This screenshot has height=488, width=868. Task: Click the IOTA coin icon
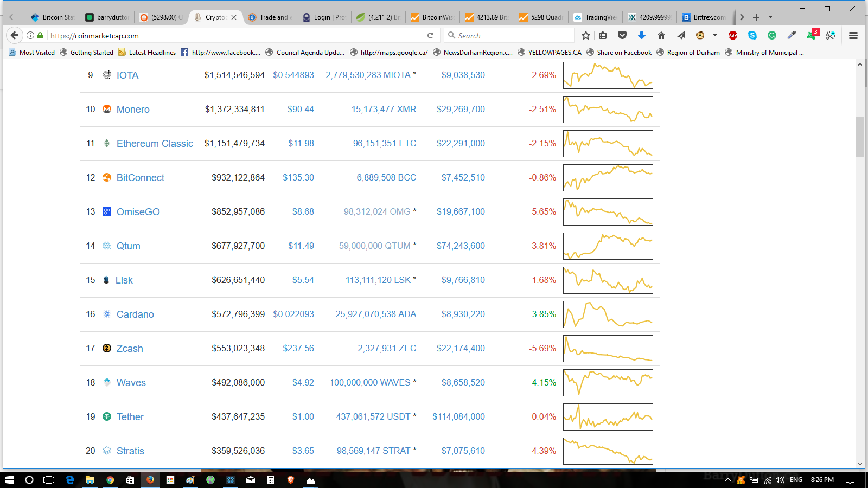pos(107,75)
